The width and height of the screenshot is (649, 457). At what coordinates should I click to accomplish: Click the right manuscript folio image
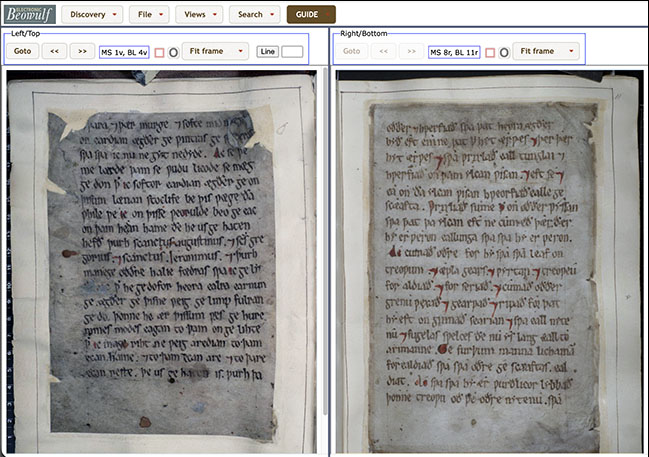[490, 262]
